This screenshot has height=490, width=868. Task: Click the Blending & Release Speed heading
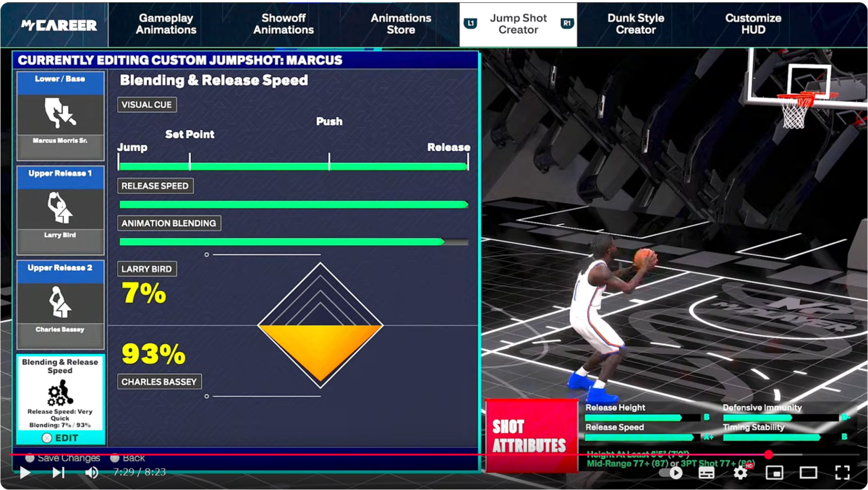point(214,80)
